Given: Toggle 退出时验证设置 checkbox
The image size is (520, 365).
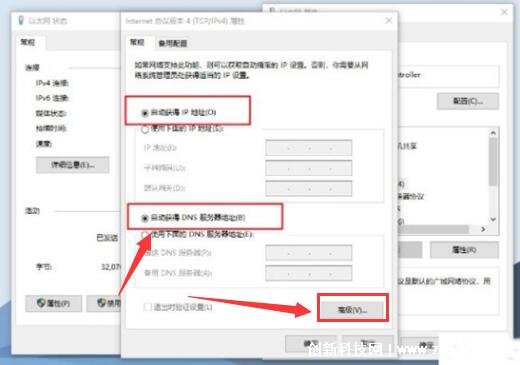Looking at the screenshot, I should coord(147,307).
